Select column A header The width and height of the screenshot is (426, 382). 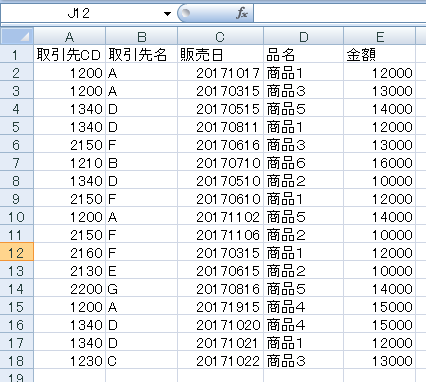point(70,37)
